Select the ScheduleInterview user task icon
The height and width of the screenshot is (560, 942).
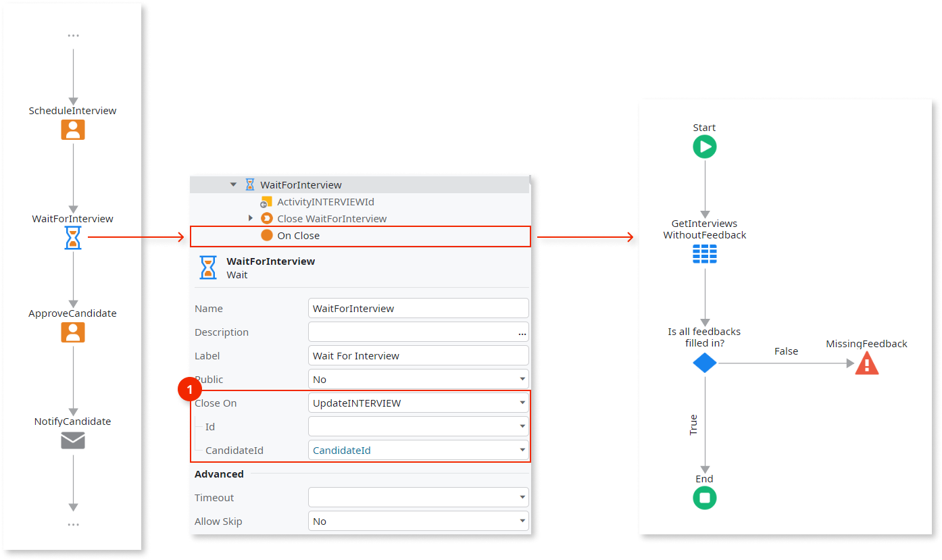[72, 130]
